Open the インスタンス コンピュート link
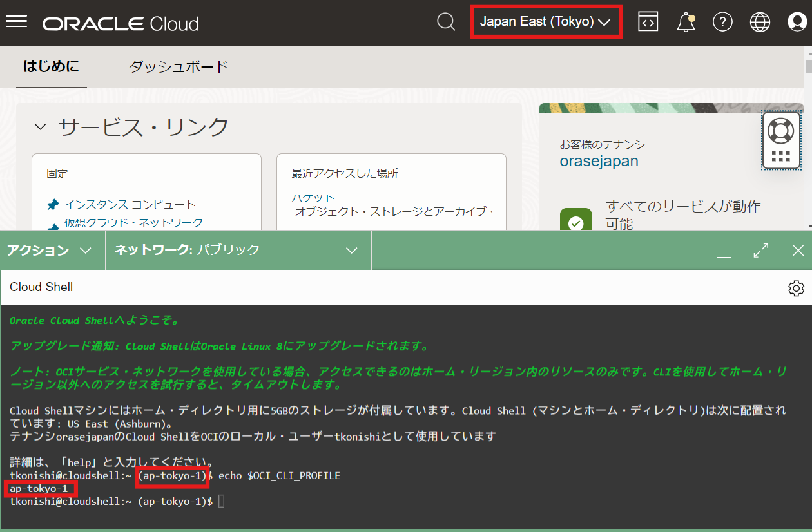 (130, 205)
